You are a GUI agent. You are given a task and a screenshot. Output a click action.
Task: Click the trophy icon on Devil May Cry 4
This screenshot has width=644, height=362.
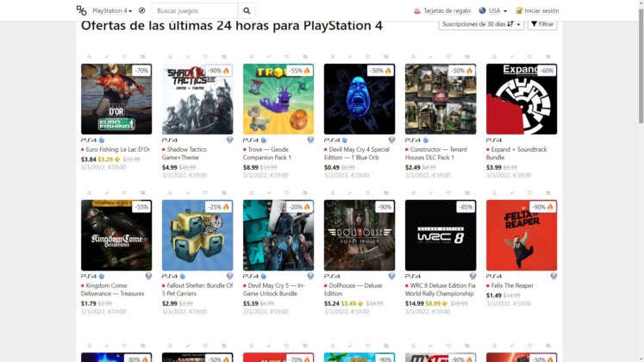(391, 140)
